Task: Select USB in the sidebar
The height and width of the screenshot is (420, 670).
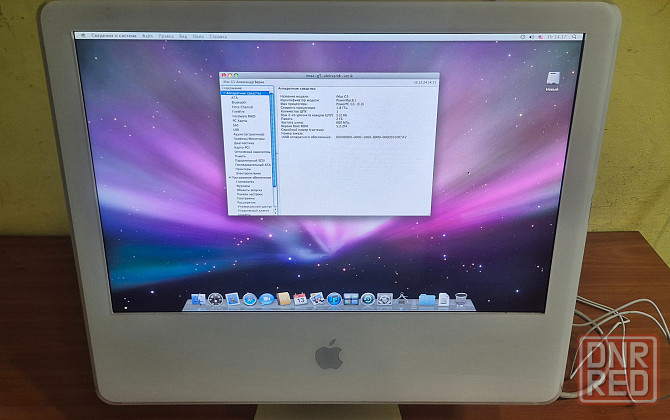Action: click(236, 129)
